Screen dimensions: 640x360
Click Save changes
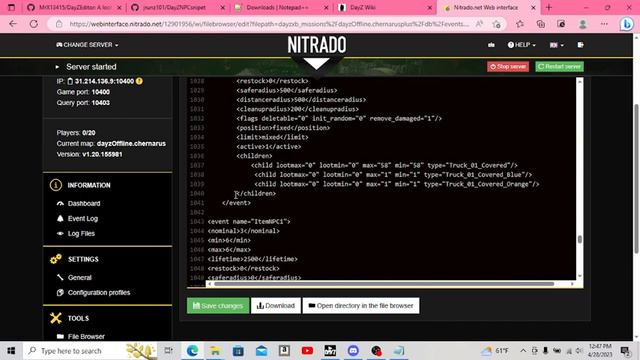coord(218,306)
